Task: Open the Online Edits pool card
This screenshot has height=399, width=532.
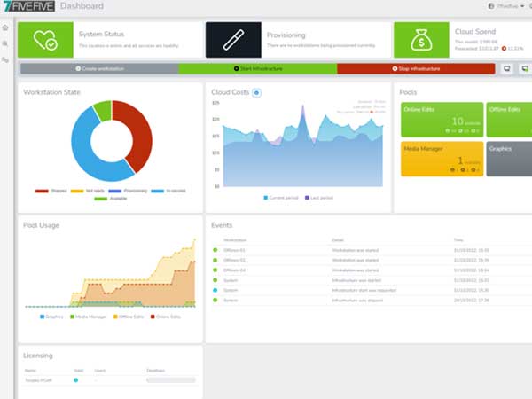Action: point(442,120)
